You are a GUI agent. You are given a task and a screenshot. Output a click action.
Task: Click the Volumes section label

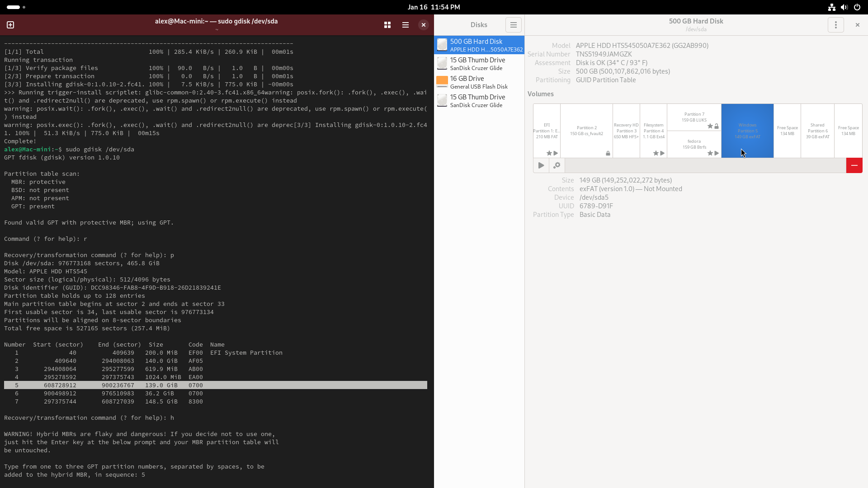[541, 94]
